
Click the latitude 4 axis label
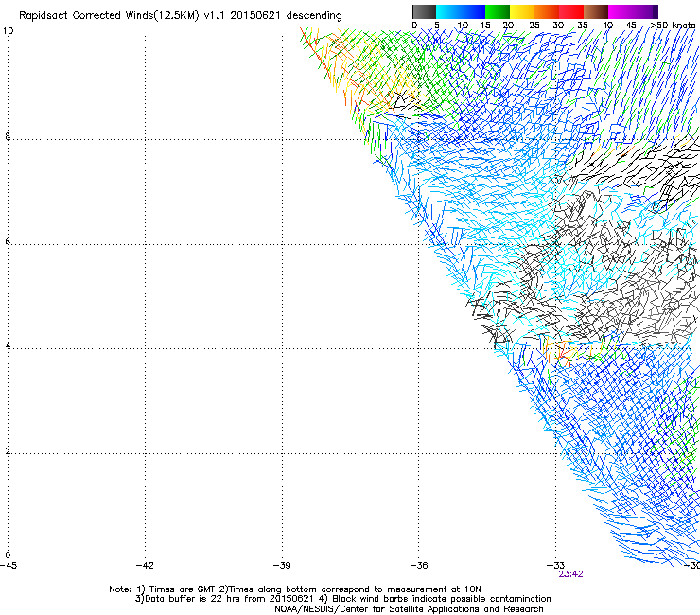point(8,346)
